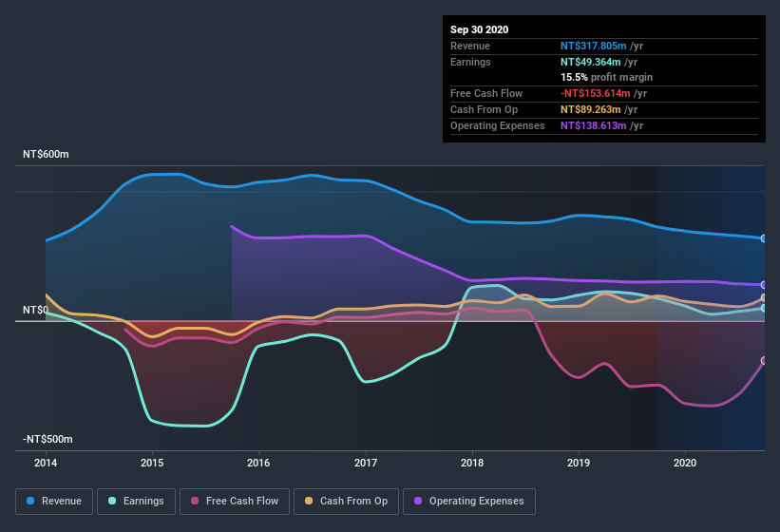
Task: Click the 15.5% profit margin text
Action: [606, 77]
